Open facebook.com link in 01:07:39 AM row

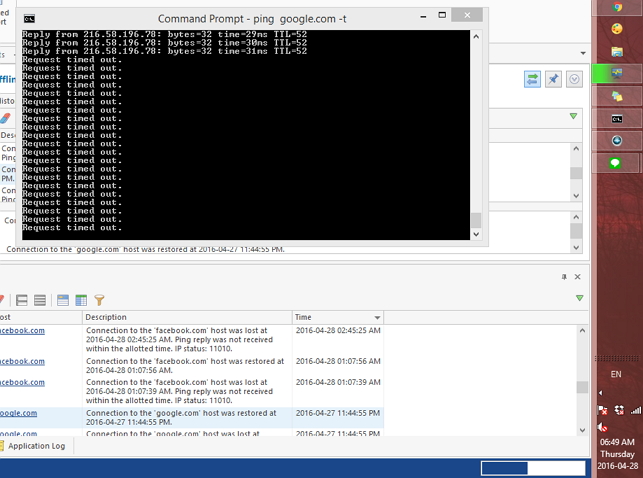point(22,382)
